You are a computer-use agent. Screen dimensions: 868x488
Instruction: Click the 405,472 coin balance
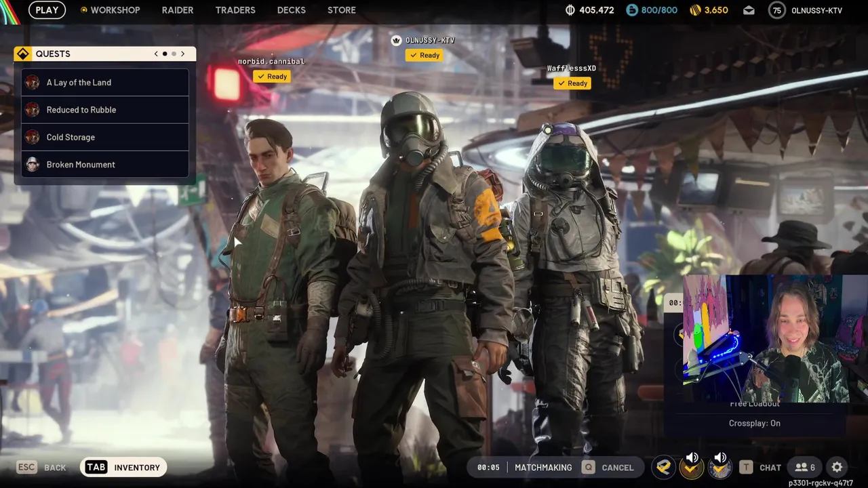pos(597,10)
